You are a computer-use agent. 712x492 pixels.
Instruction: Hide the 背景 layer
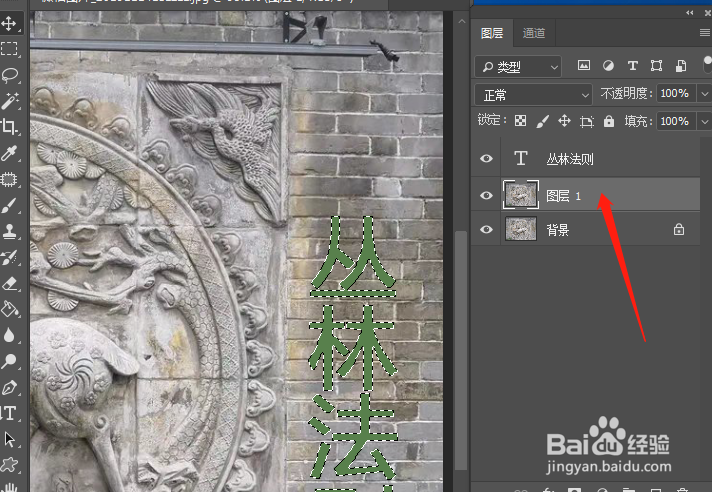[x=486, y=229]
